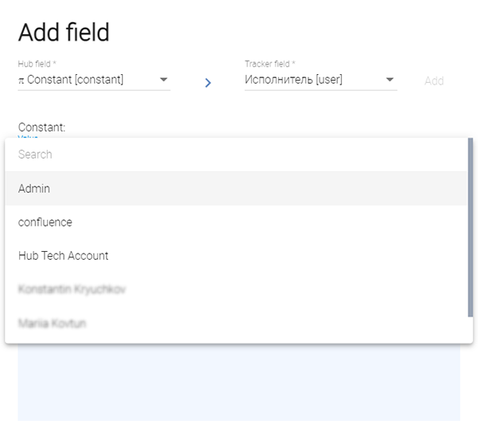Click the Add field heading
Screen dimensions: 478x448
[x=64, y=33]
